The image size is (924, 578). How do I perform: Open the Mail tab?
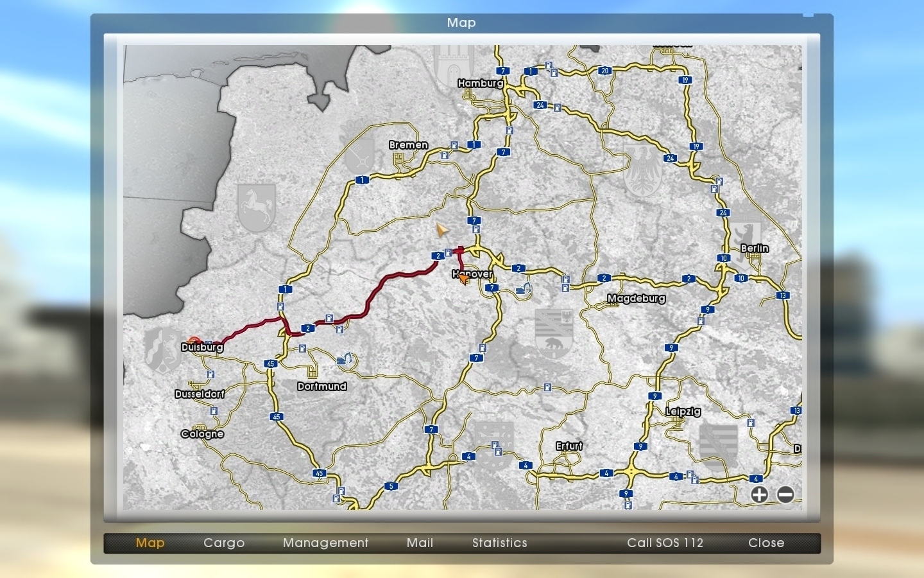coord(420,543)
